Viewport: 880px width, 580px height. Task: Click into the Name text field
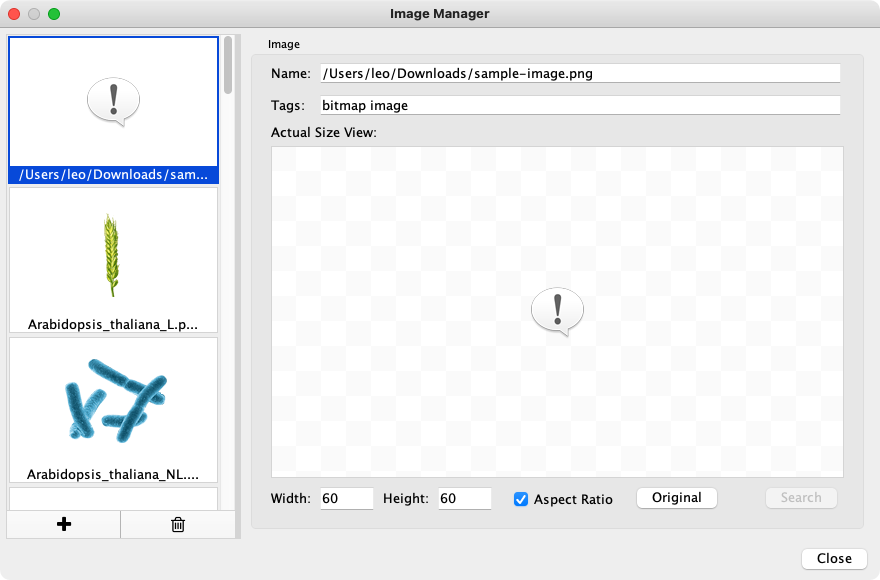(x=580, y=73)
